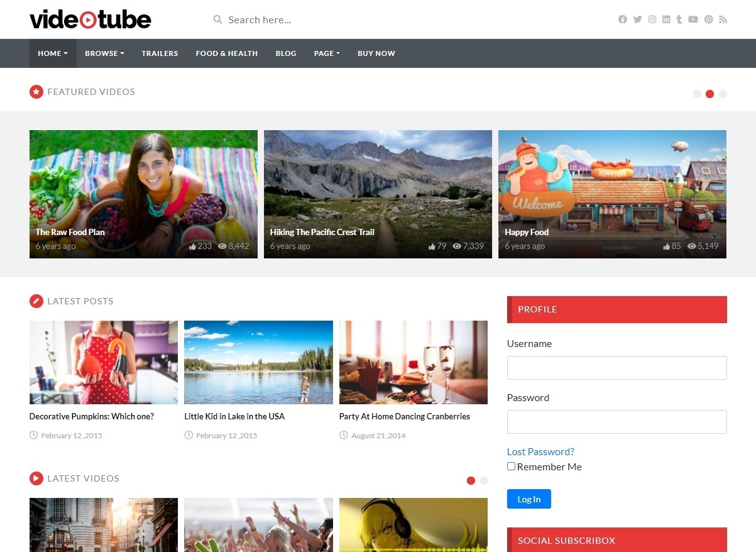The height and width of the screenshot is (552, 756).
Task: Select third Featured Videos carousel dot
Action: coord(723,94)
